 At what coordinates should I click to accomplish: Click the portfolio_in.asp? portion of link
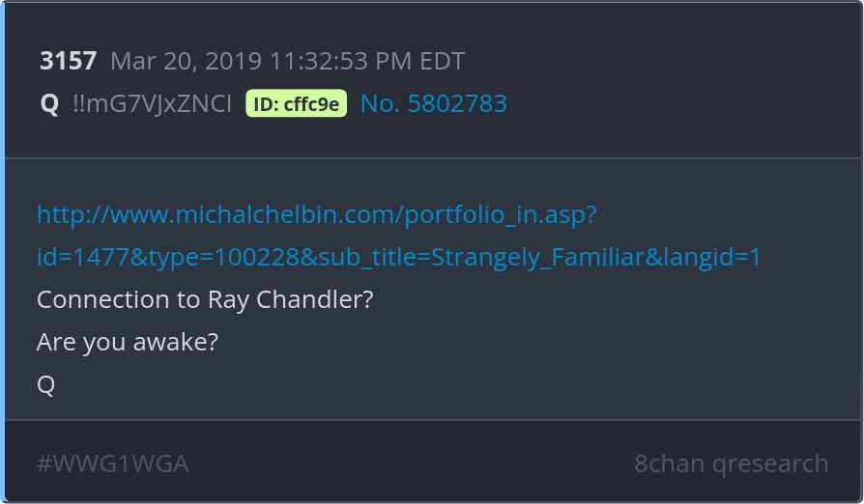[501, 214]
